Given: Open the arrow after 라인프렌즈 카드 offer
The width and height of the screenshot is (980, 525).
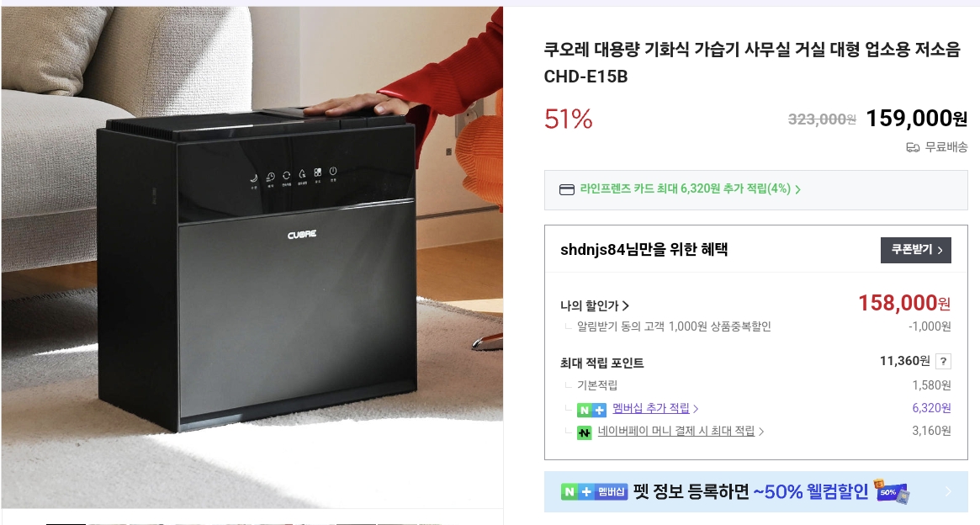Looking at the screenshot, I should [x=797, y=189].
